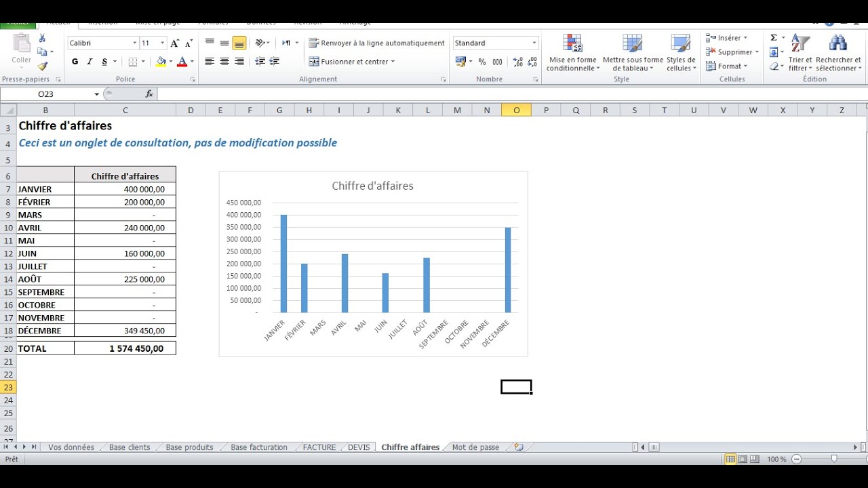Open the font color dropdown arrow
Image resolution: width=868 pixels, height=488 pixels.
192,62
